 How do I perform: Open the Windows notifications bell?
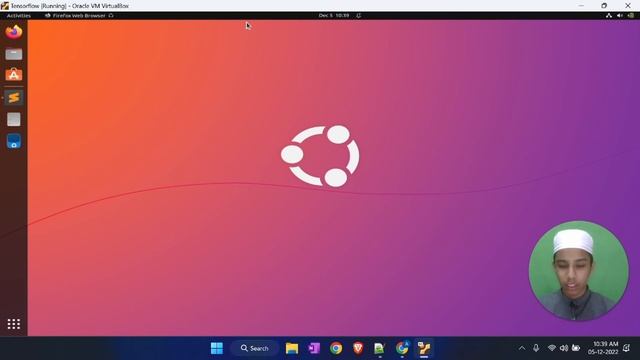(627, 348)
